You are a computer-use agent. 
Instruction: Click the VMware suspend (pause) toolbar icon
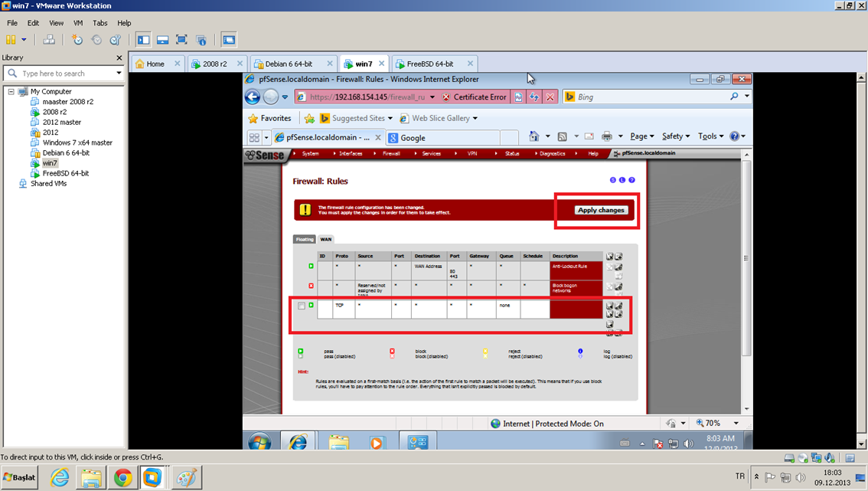[11, 40]
